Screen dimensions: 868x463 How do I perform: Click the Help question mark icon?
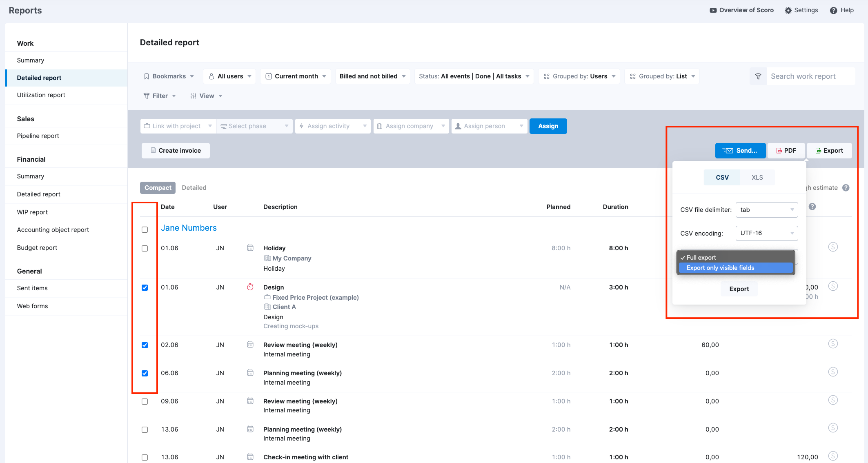click(x=833, y=11)
